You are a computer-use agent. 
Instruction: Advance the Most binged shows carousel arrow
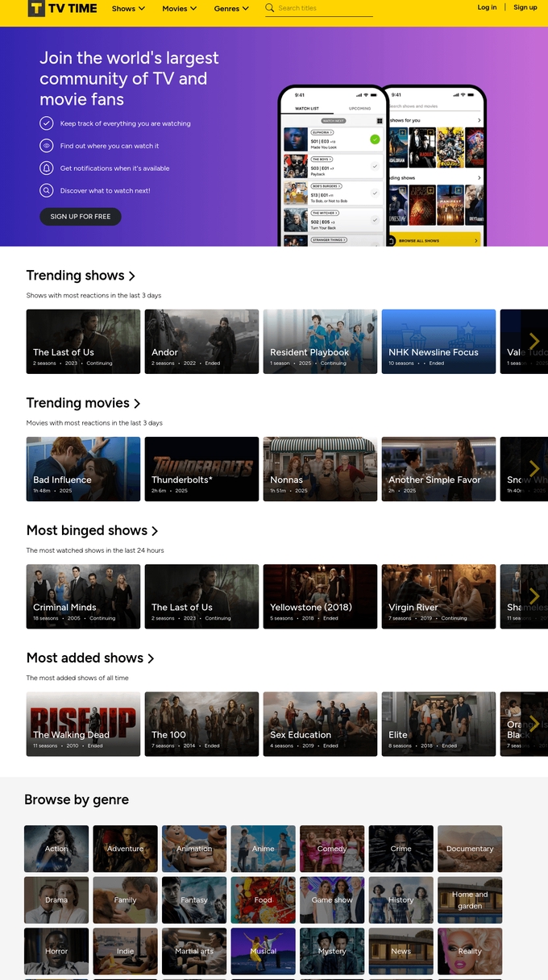click(x=533, y=596)
